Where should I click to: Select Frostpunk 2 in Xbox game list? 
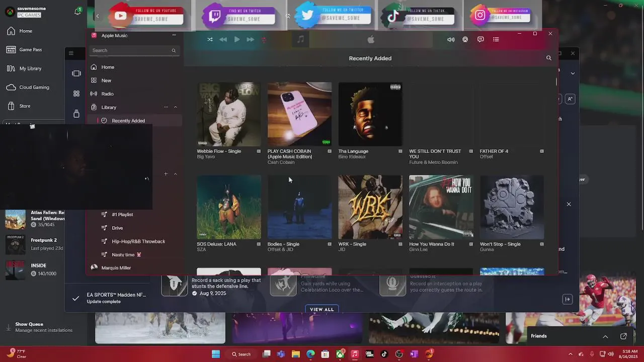[x=34, y=244]
